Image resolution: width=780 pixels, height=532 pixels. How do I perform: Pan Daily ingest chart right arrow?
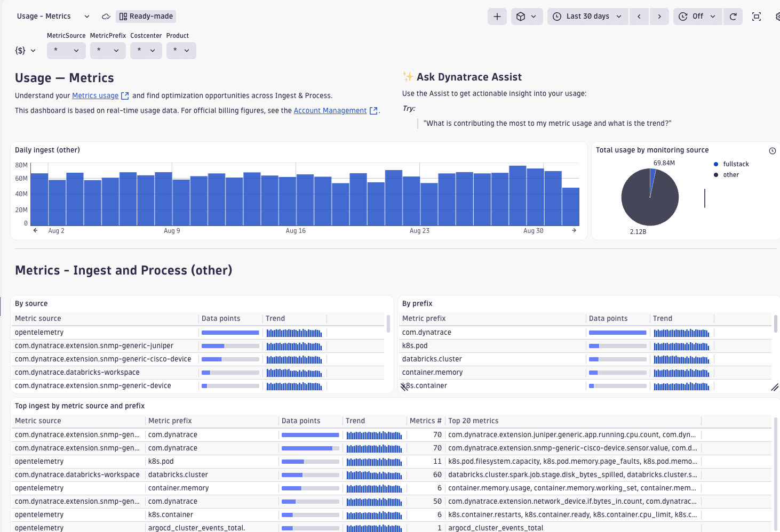(x=574, y=230)
